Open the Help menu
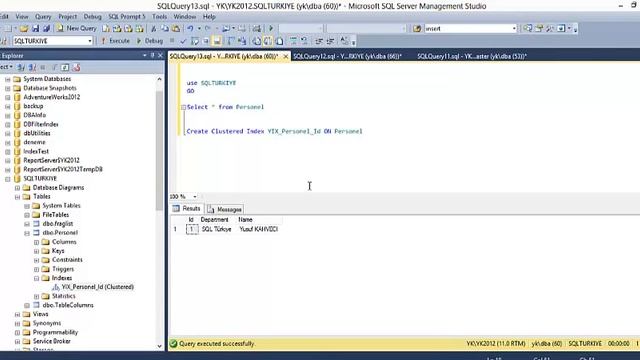 pyautogui.click(x=209, y=17)
